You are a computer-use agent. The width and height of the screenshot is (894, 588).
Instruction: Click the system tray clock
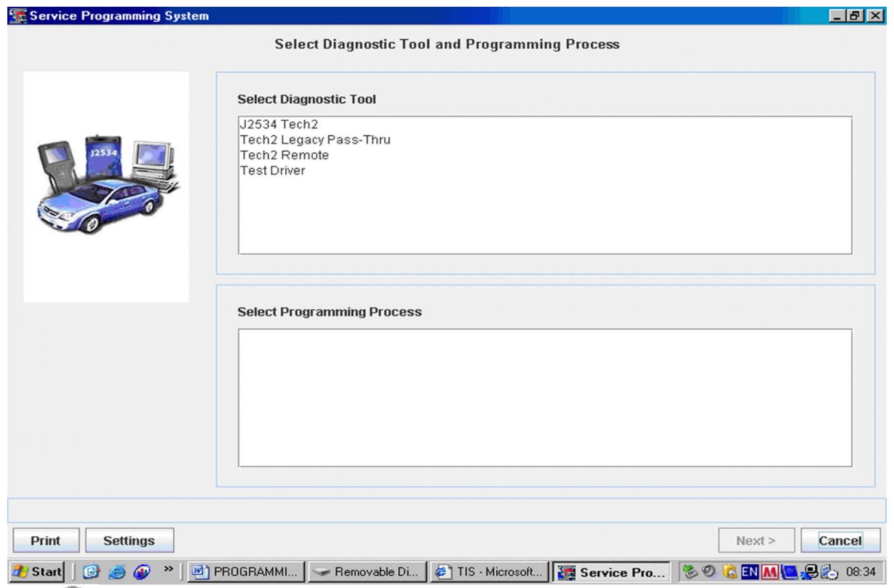[861, 572]
